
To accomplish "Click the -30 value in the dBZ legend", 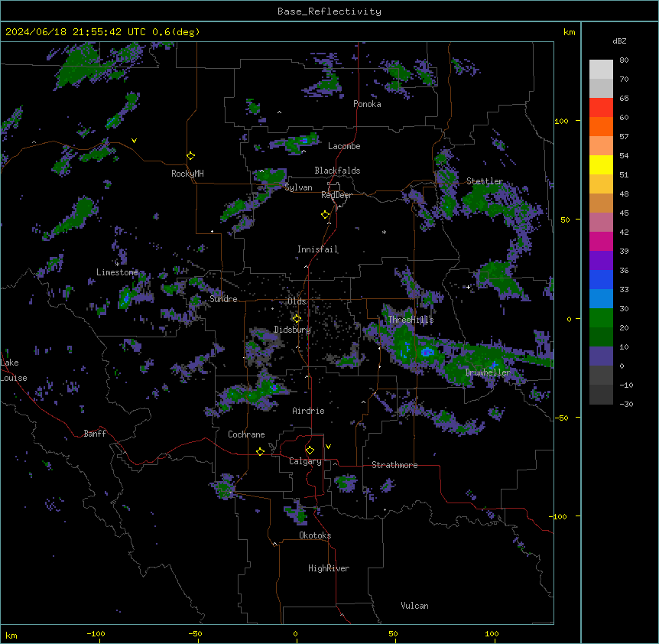I will coord(626,405).
